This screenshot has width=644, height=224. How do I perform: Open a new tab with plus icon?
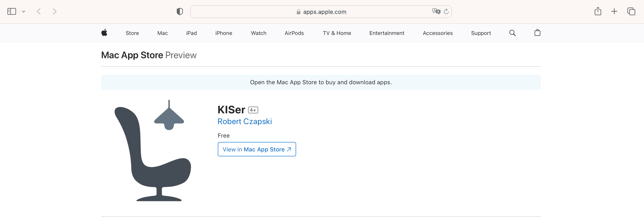(x=614, y=11)
